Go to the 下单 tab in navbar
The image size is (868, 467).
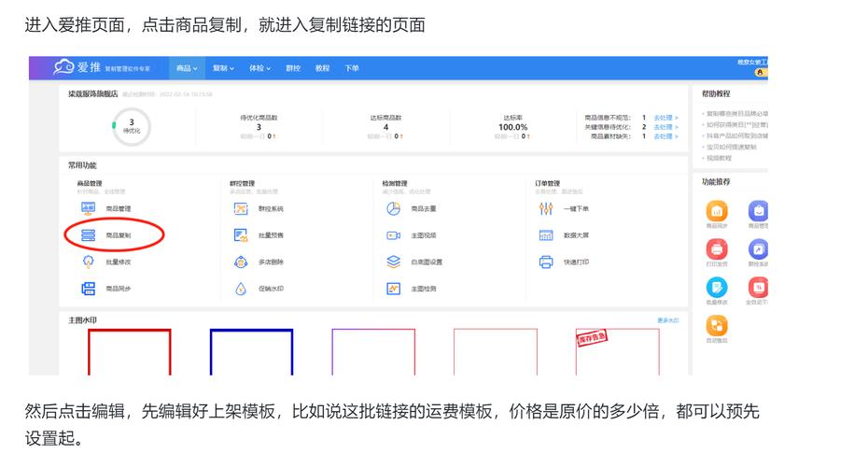click(352, 68)
